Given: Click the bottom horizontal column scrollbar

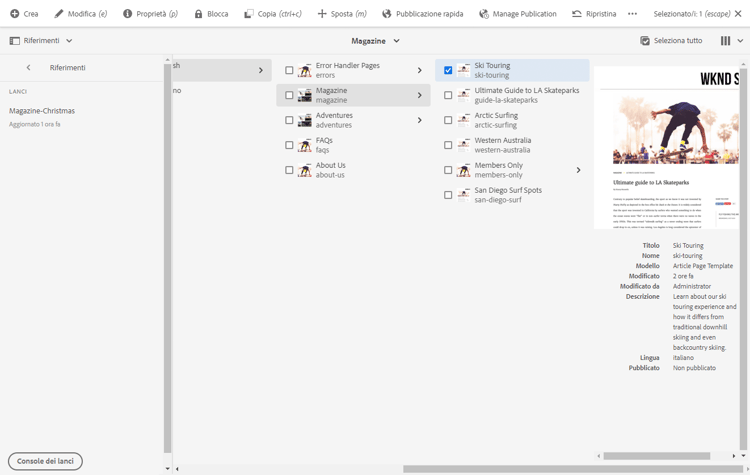Looking at the screenshot, I should pos(574,469).
